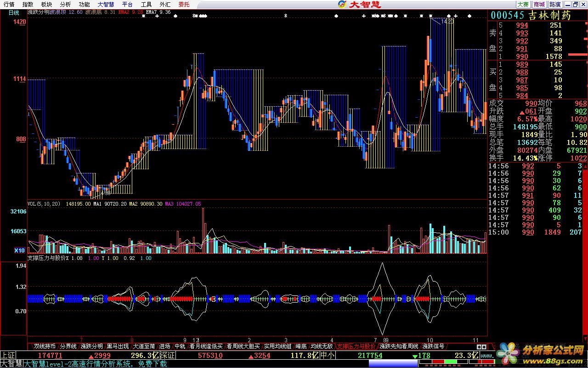
Task: Click stock code 000545 吉林制药 header
Action: click(x=531, y=15)
